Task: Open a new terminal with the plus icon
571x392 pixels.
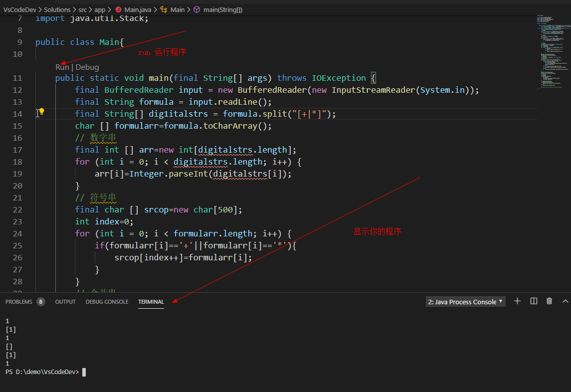Action: click(517, 301)
